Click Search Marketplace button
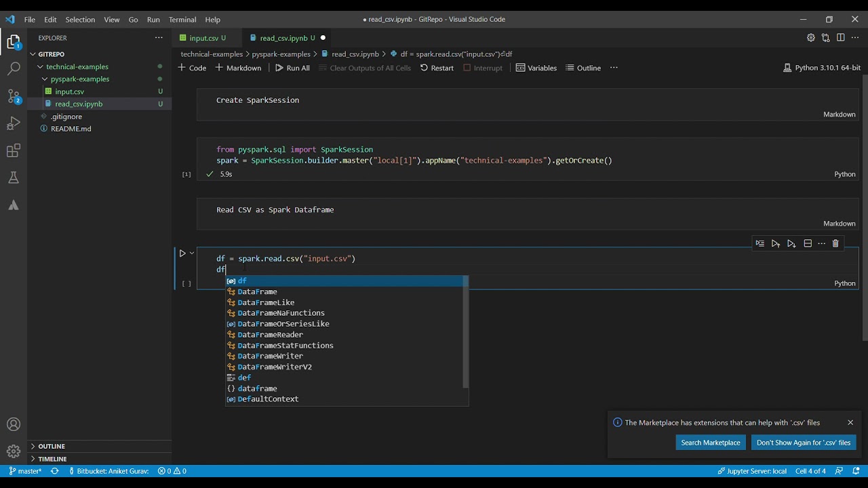The height and width of the screenshot is (488, 868). point(711,443)
